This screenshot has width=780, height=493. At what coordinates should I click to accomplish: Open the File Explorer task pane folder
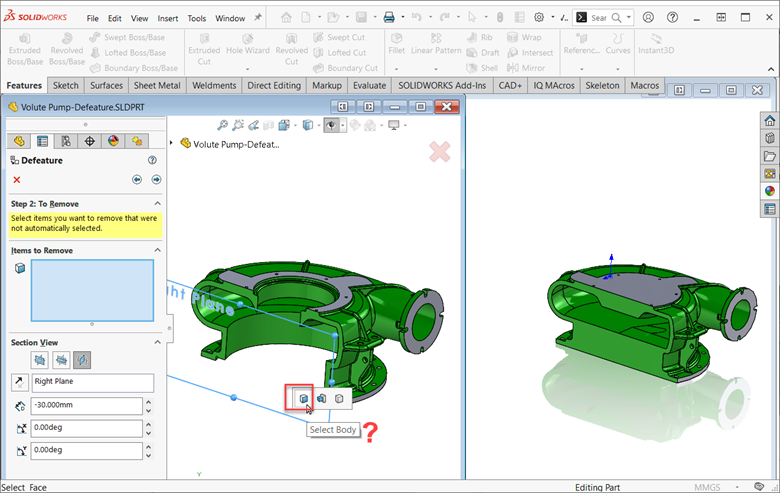coord(770,156)
